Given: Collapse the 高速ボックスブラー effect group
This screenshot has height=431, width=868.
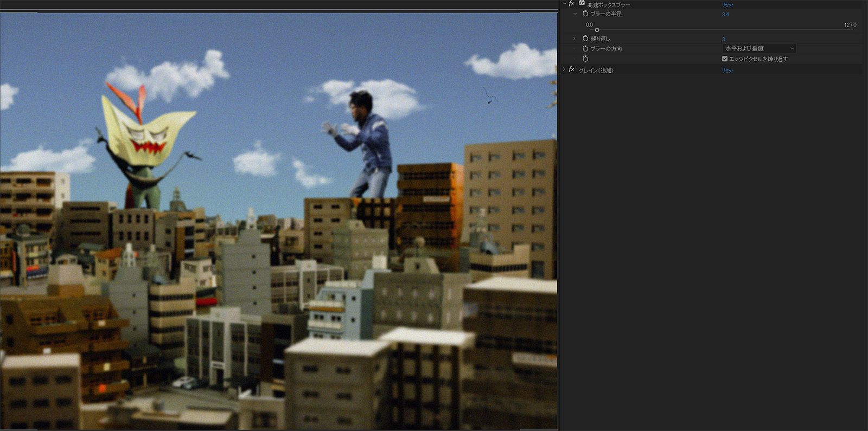Looking at the screenshot, I should (564, 4).
